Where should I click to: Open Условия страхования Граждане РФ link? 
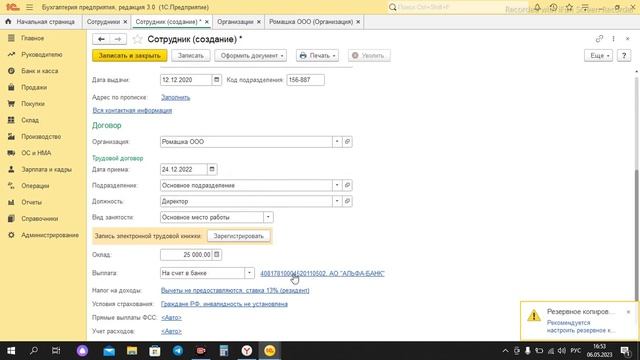224,304
